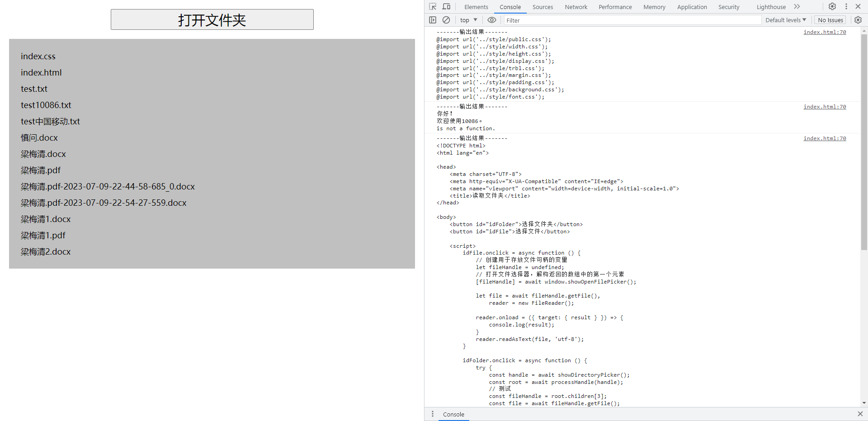868x421 pixels.
Task: Click the "No Issues" button
Action: click(x=830, y=20)
